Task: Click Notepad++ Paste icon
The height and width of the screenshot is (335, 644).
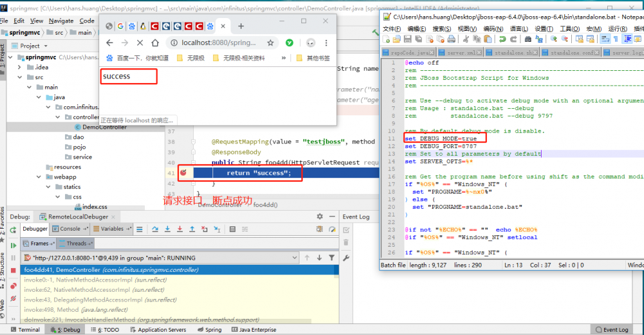Action: click(488, 39)
